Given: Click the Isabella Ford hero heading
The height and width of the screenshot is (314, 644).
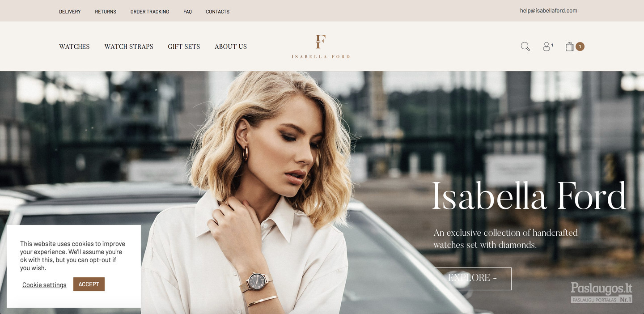Looking at the screenshot, I should (x=529, y=196).
